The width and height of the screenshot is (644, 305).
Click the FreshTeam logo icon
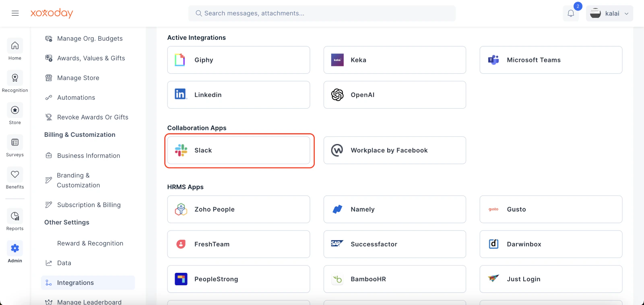tap(181, 244)
